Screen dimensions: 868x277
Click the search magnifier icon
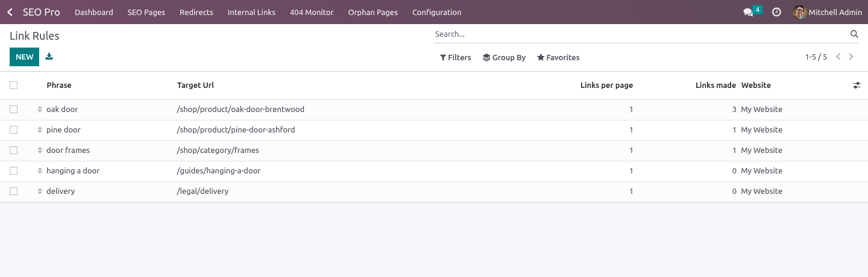854,34
